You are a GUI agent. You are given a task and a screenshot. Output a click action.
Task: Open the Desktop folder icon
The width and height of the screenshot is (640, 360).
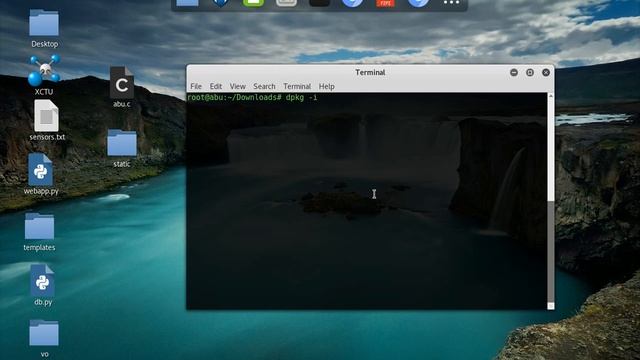coord(44,23)
